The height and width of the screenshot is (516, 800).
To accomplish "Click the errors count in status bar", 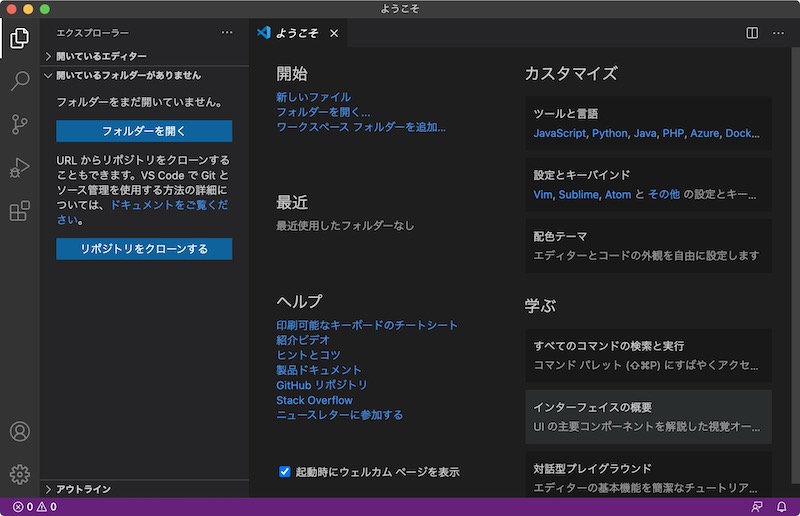I will click(x=23, y=507).
